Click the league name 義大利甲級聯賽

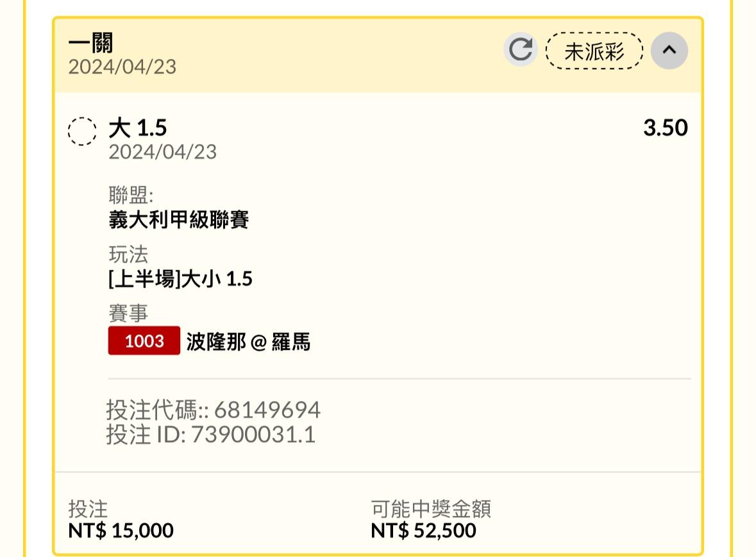(x=179, y=220)
